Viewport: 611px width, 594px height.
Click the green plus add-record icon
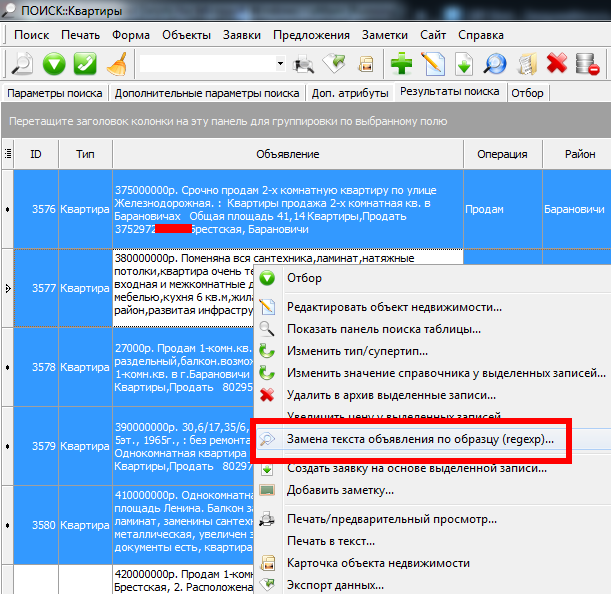pyautogui.click(x=401, y=64)
